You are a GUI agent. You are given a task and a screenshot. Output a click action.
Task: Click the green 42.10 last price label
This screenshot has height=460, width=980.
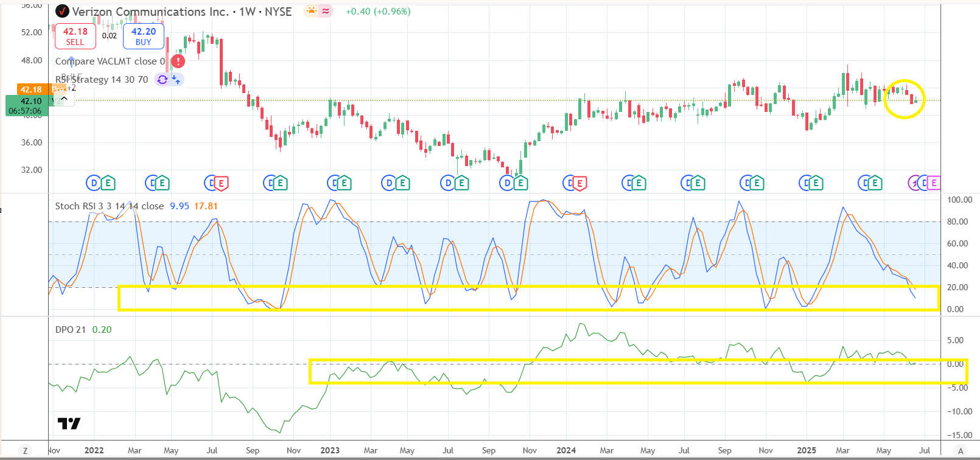(x=31, y=101)
